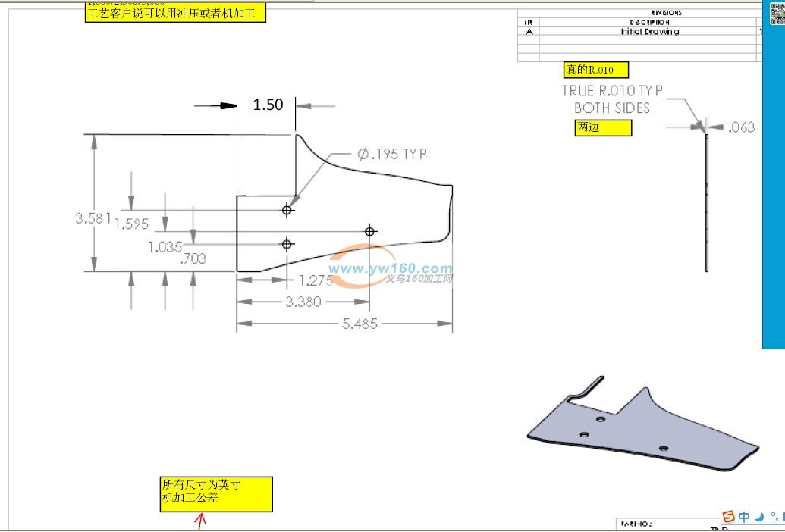Click the yellow 真的R.010 annotation
785x532 pixels.
[x=596, y=70]
